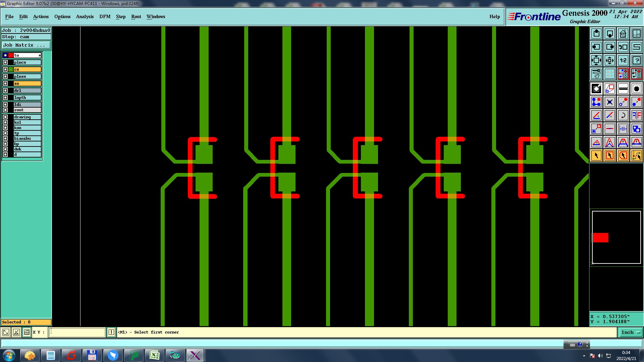
Task: Open the Inch units dropdown
Action: (x=631, y=332)
